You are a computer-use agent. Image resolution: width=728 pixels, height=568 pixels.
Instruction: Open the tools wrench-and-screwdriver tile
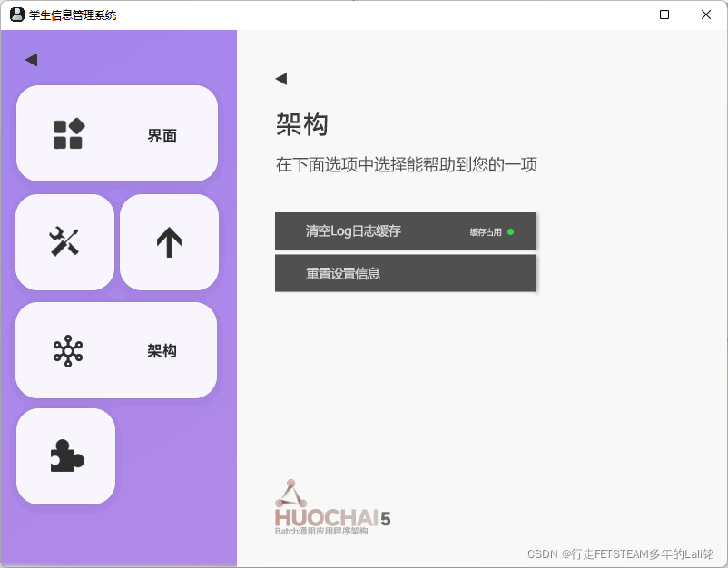click(x=65, y=242)
